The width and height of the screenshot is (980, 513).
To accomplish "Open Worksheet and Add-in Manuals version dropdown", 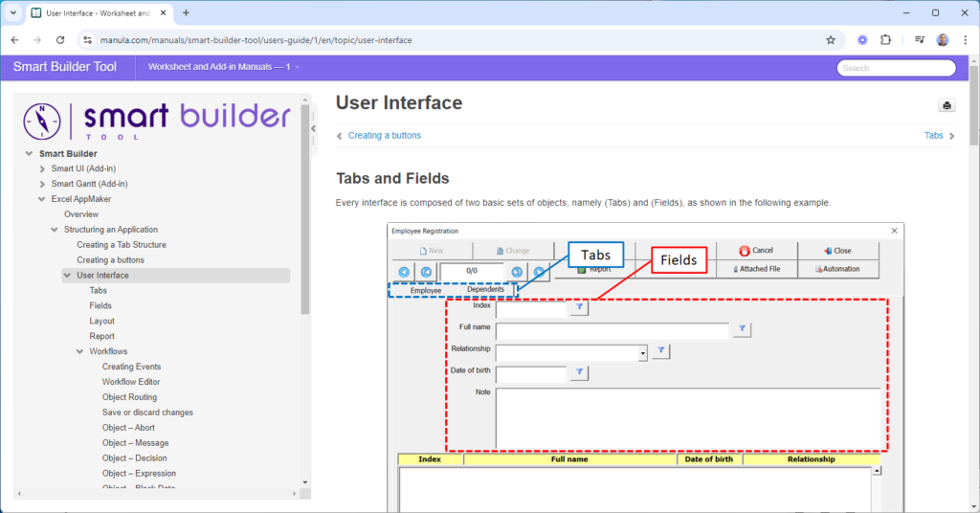I will click(224, 67).
